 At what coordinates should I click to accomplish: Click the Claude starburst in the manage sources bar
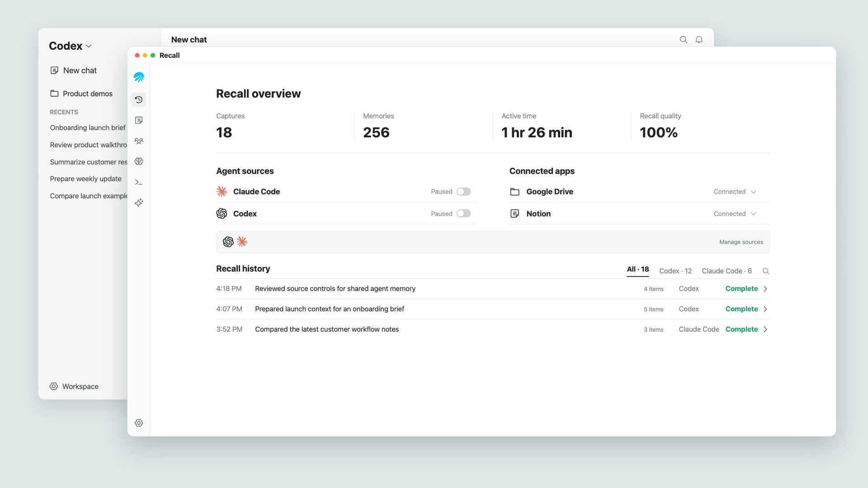242,242
